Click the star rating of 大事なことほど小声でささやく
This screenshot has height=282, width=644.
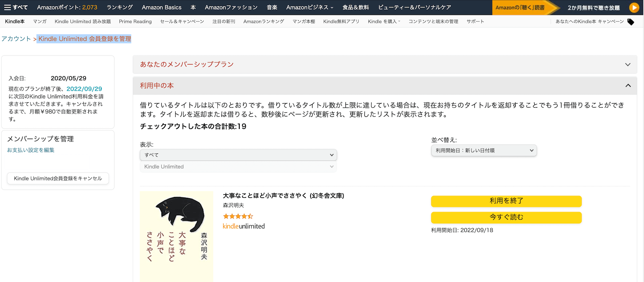coord(238,216)
